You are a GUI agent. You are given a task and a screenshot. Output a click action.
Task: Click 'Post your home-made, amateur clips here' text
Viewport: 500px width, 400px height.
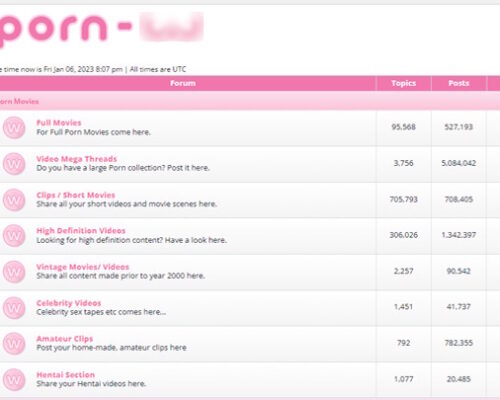click(111, 348)
